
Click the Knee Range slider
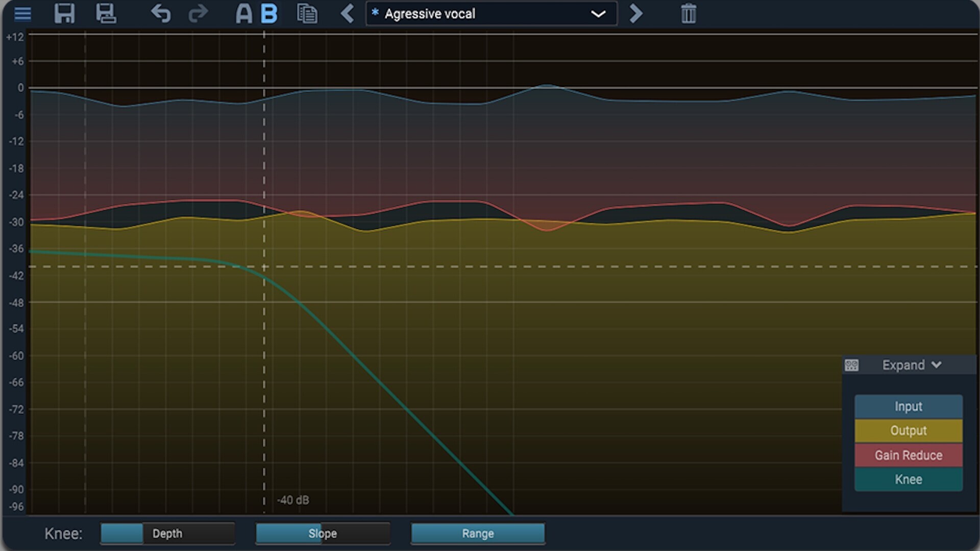tap(478, 534)
